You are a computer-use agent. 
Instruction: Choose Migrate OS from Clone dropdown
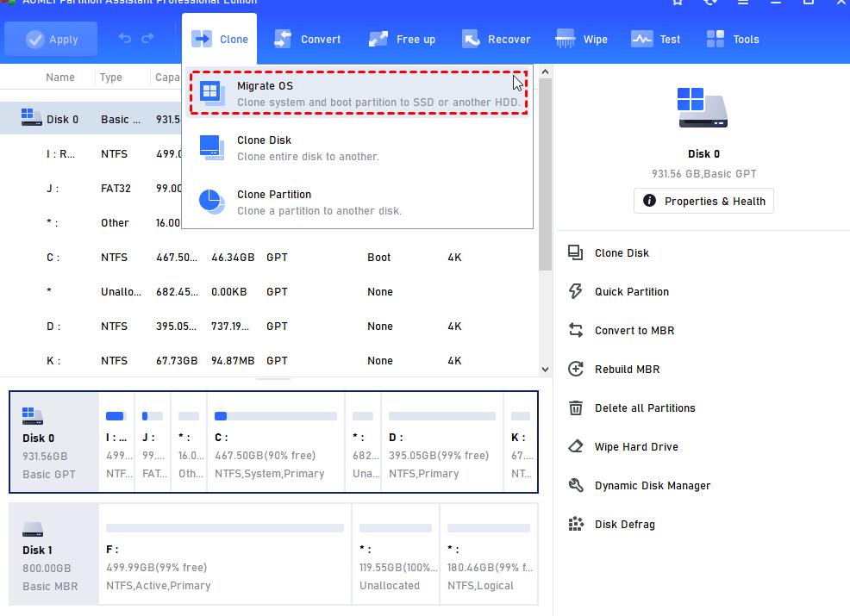(x=359, y=93)
